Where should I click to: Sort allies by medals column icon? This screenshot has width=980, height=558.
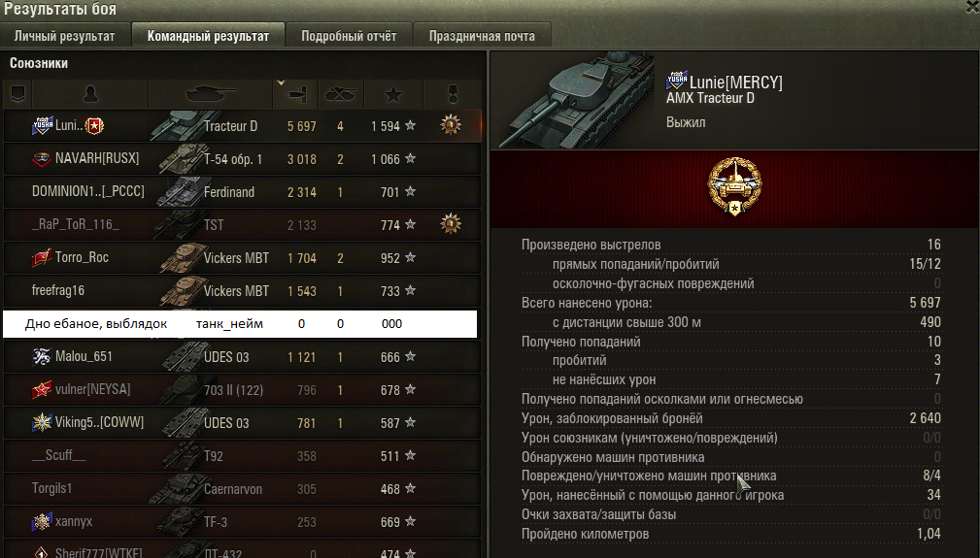[x=453, y=95]
